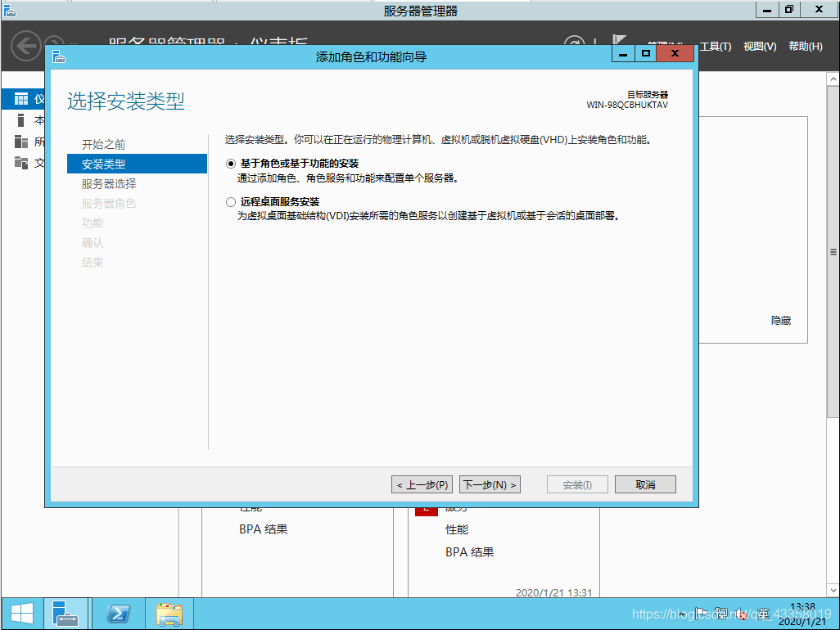Click the 隐藏 hide link in Server Manager
This screenshot has width=840, height=630.
tap(780, 320)
